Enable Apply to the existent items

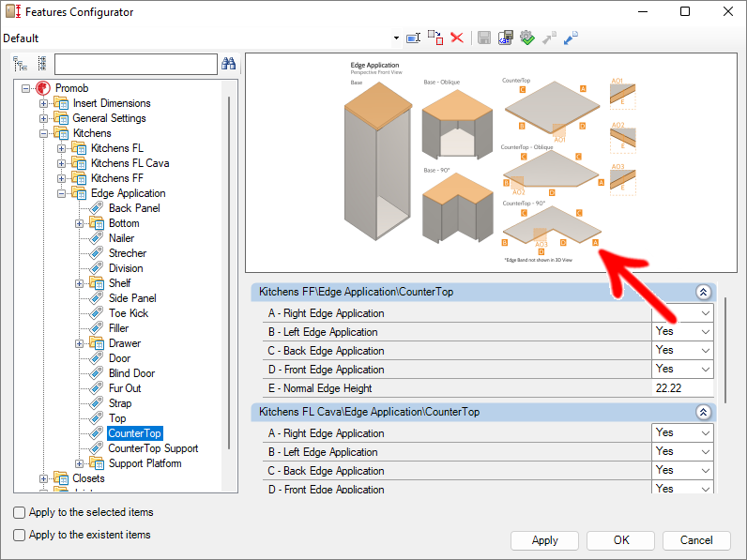19,536
